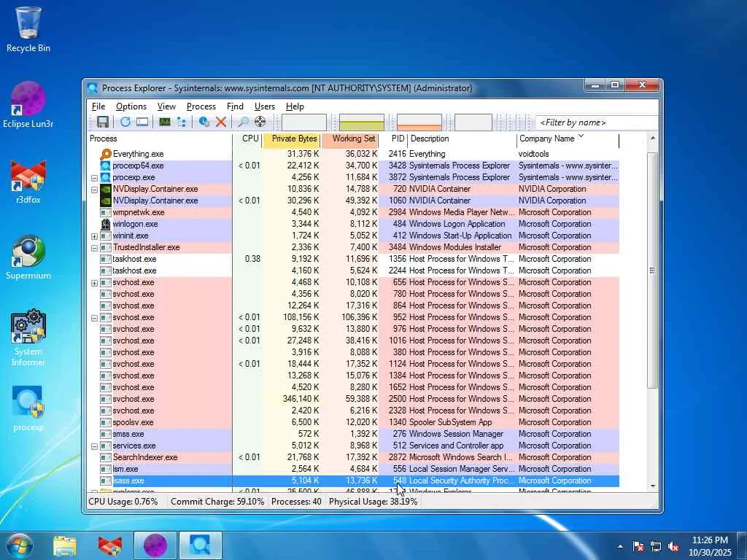Viewport: 747px width, 560px height.
Task: Collapse the services.exe tree node
Action: coord(94,446)
